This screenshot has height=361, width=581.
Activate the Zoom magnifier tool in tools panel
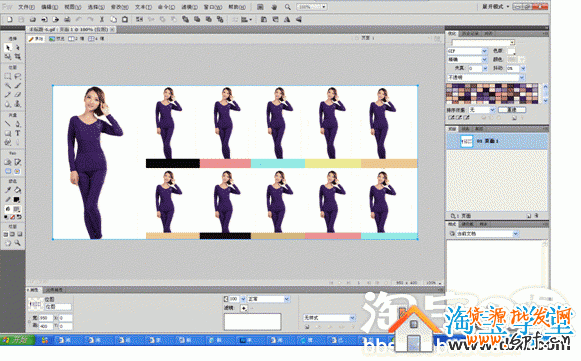tap(17, 243)
